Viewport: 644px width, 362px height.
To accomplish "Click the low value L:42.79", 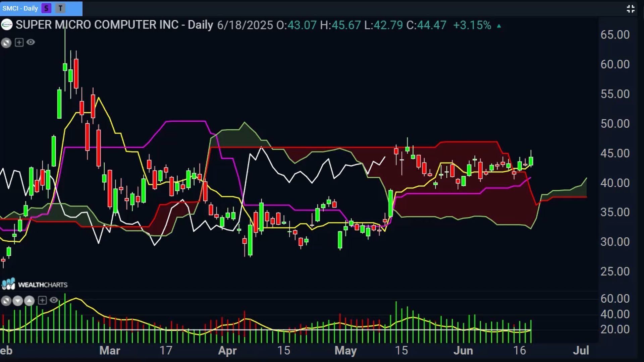I will 383,25.
